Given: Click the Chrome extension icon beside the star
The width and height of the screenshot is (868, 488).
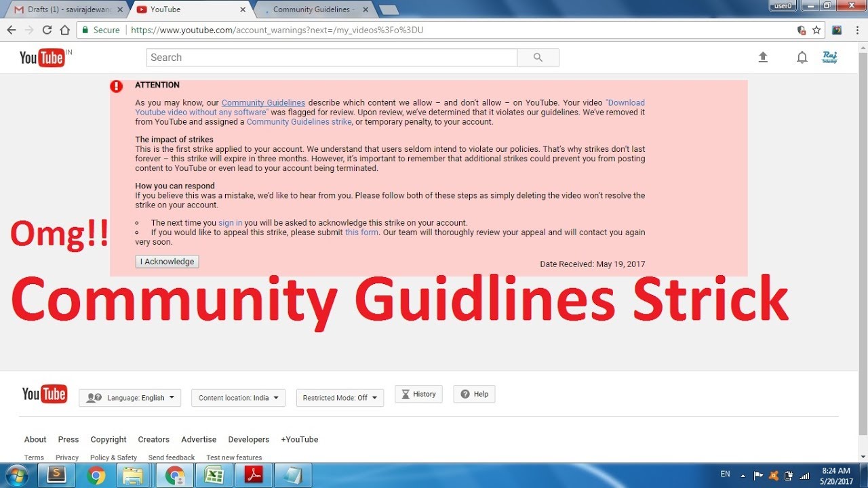Looking at the screenshot, I should 837,30.
